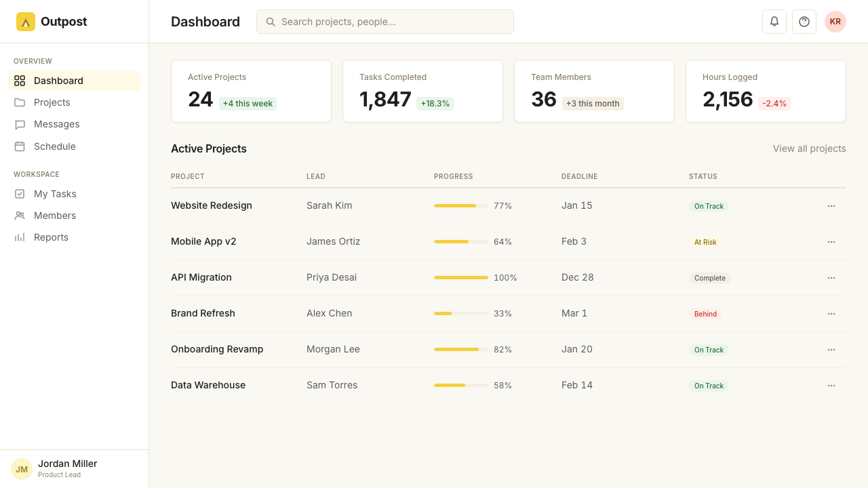Select Dashboard in the sidebar

(x=75, y=81)
